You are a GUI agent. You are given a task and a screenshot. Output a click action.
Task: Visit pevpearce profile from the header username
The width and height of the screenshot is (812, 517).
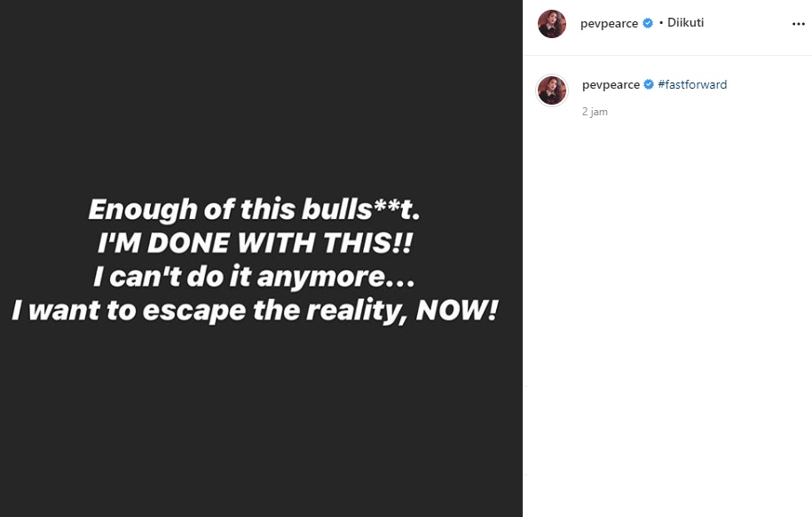click(x=610, y=23)
